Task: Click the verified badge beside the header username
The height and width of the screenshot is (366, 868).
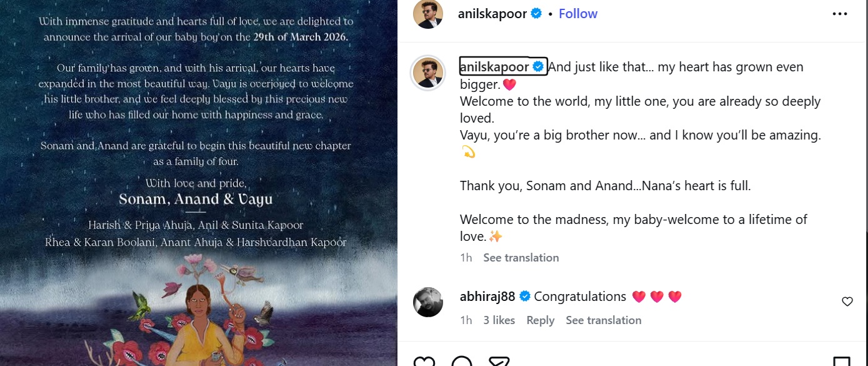Action: click(536, 14)
